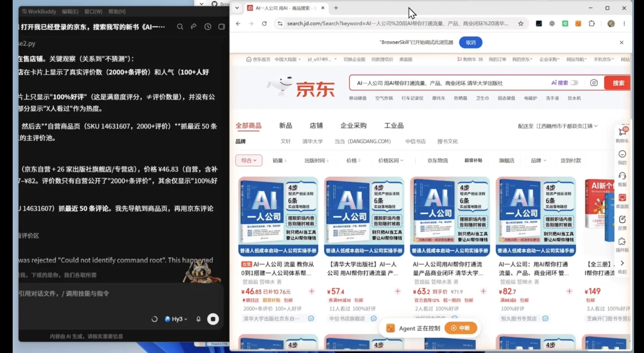Screen dimensions: 644x353
Task: Open the history clock icon in WorkBuddy
Action: 208,27
